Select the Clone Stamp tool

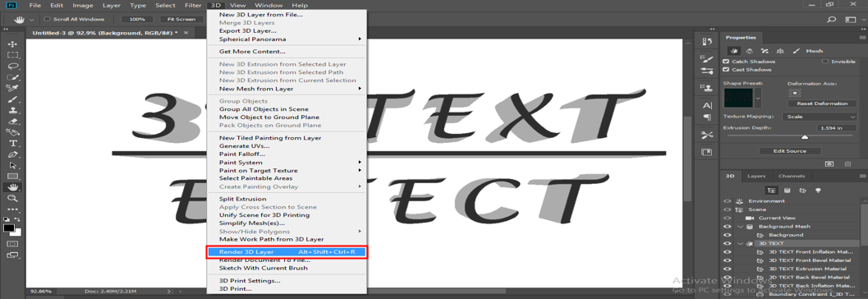(13, 110)
